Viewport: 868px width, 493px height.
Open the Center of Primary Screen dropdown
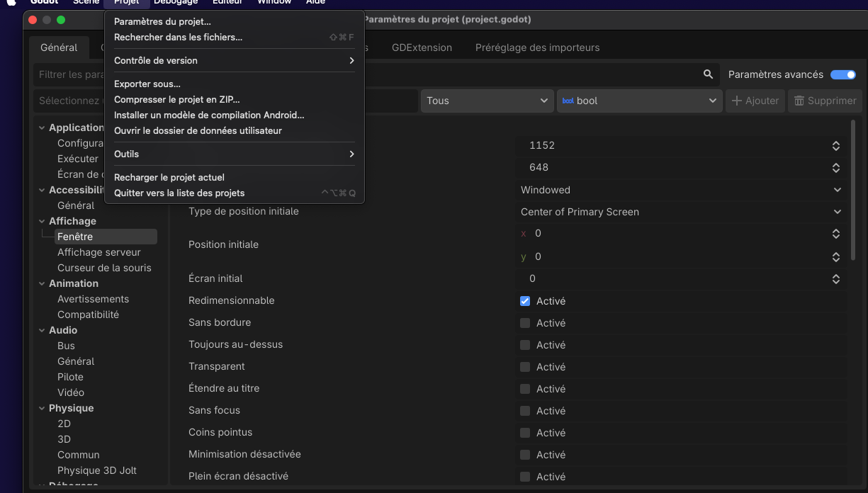[681, 212]
